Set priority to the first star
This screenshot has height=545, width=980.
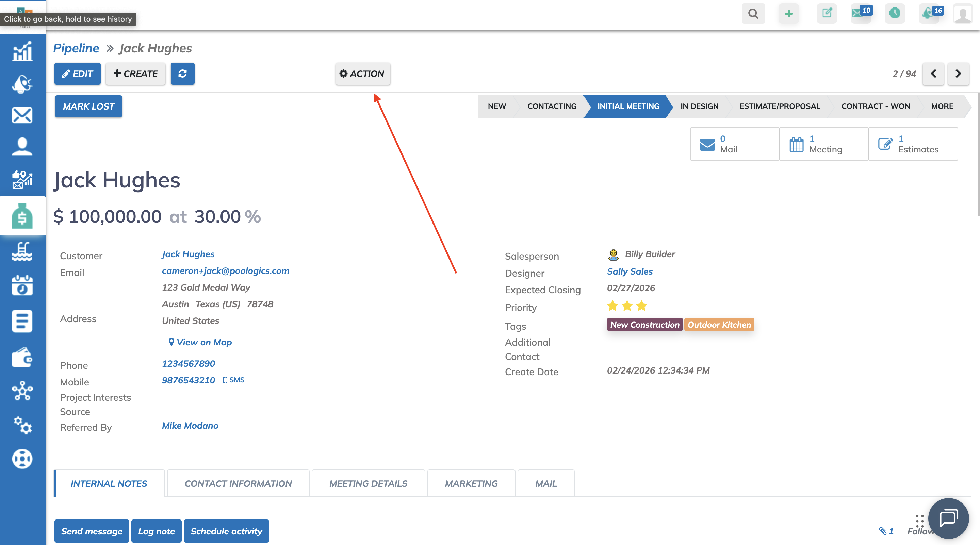coord(612,306)
